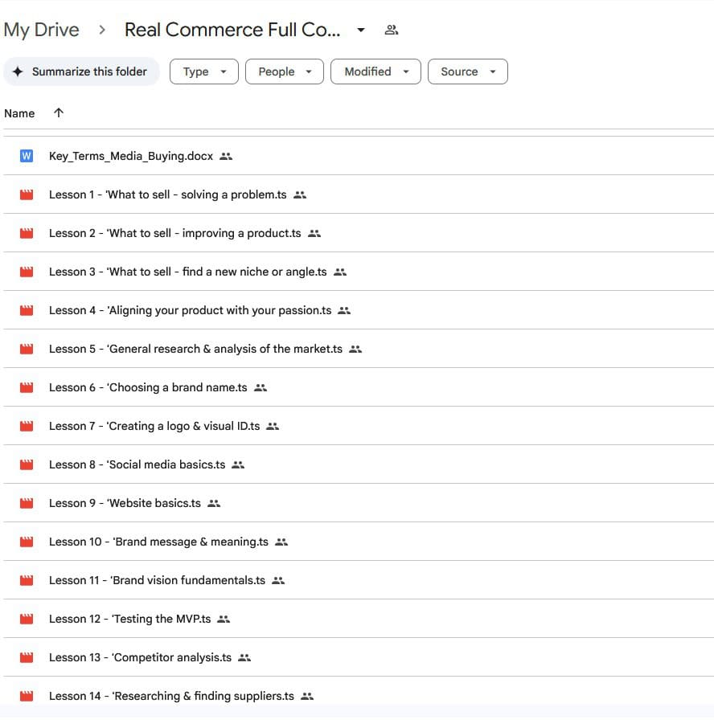Open the People filter dropdown
The image size is (714, 728).
(x=285, y=72)
